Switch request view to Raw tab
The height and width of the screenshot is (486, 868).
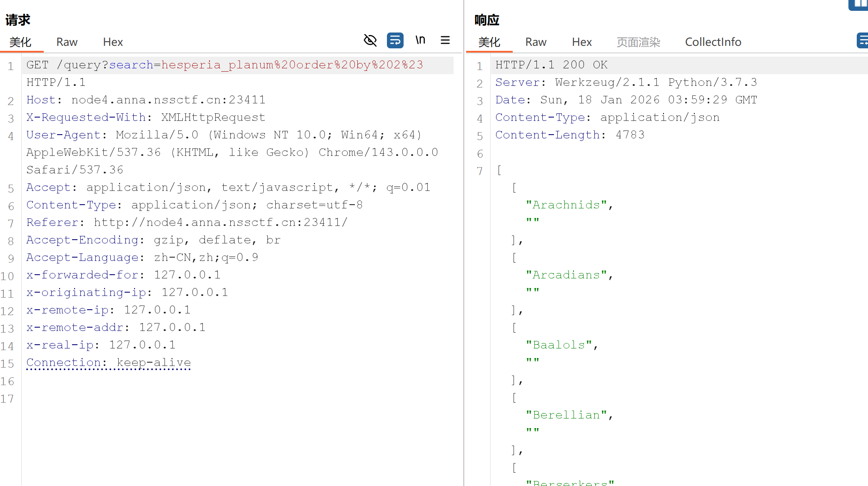click(x=67, y=42)
